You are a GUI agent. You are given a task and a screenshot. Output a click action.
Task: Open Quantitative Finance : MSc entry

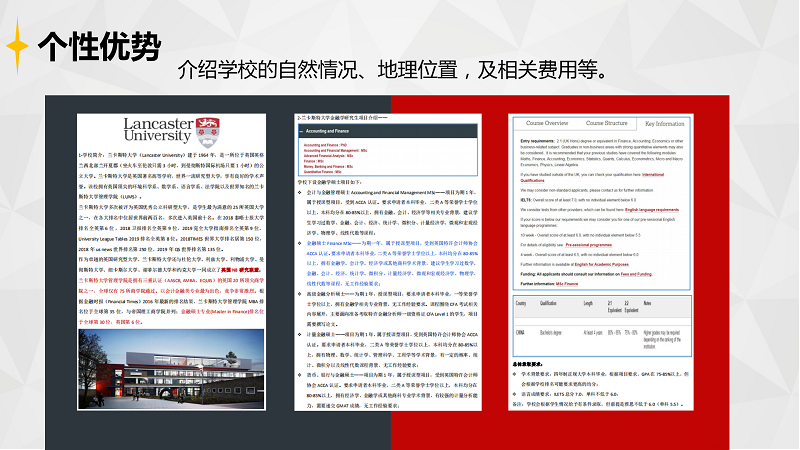(322, 172)
